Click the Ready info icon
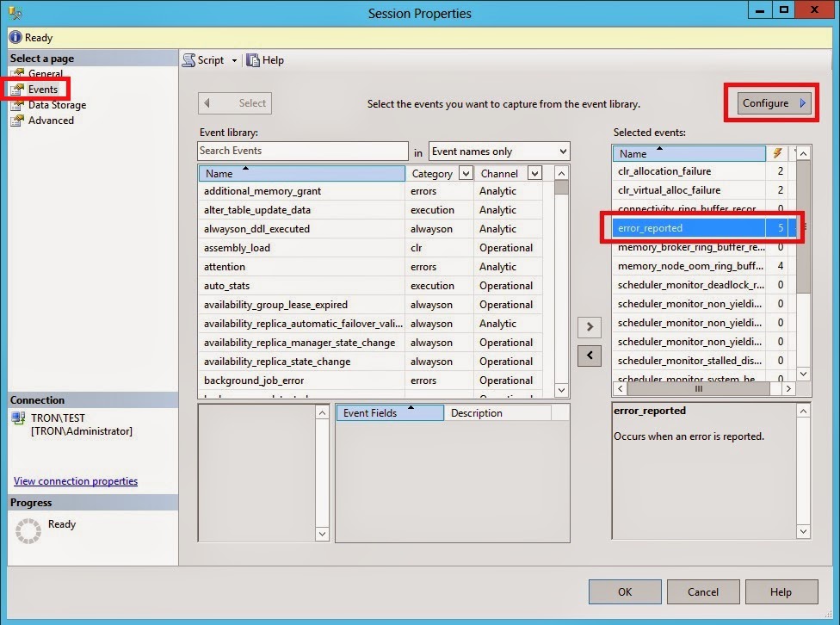The image size is (840, 625). point(15,37)
